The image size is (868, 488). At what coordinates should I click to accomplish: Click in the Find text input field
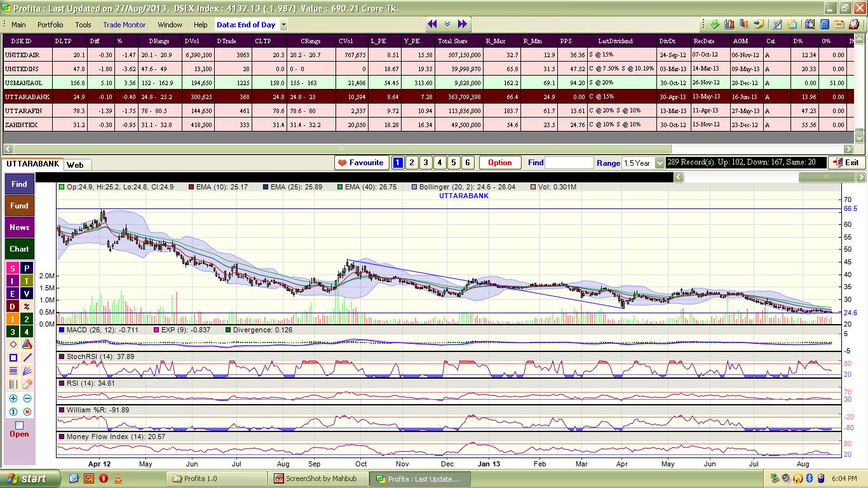coord(569,163)
